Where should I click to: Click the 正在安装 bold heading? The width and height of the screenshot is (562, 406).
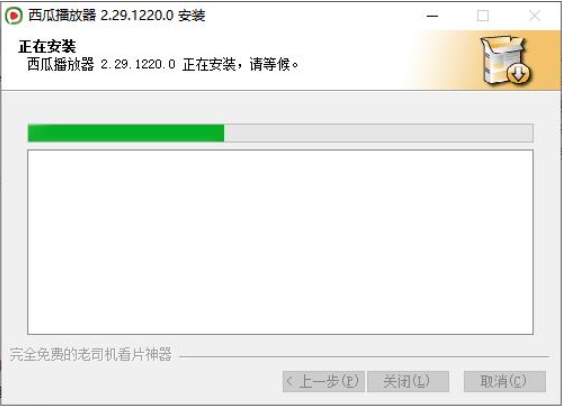[x=47, y=47]
